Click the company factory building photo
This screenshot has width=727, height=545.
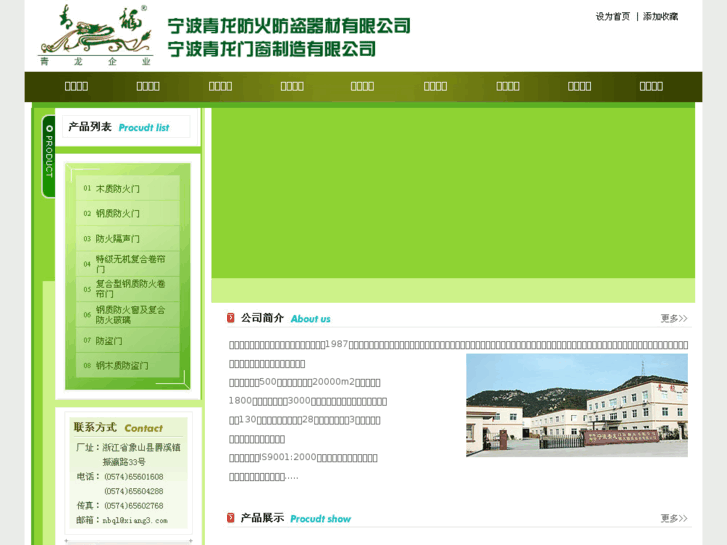point(577,405)
